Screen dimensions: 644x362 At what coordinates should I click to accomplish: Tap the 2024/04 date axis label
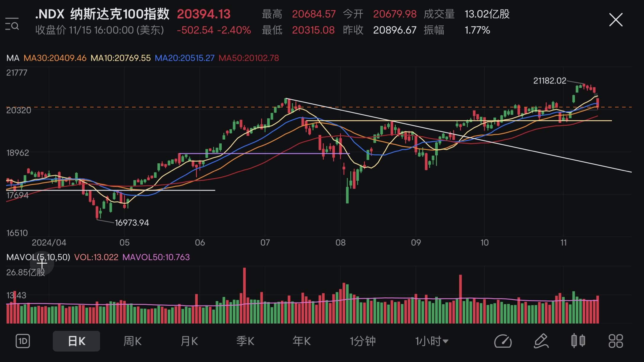click(49, 243)
